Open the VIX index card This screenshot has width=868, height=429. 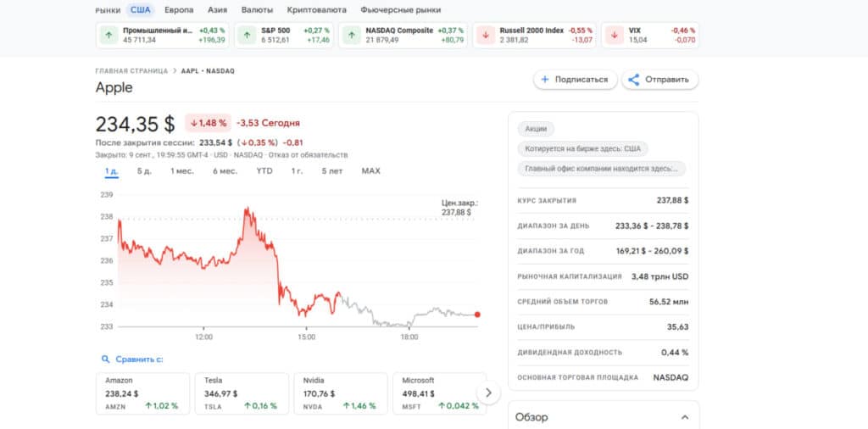coord(650,36)
